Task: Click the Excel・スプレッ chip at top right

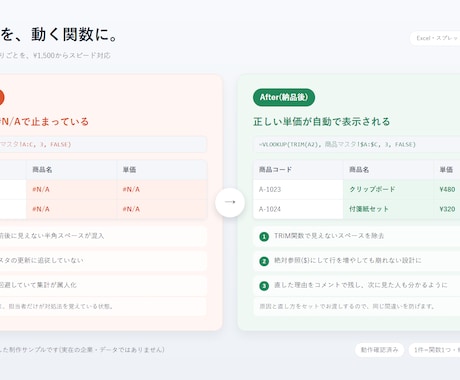Action: coord(435,38)
